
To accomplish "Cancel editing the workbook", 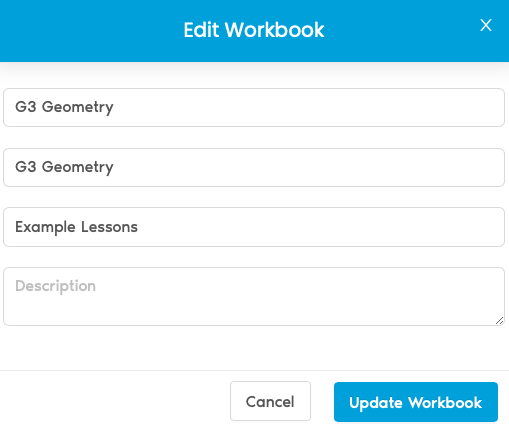I will click(x=270, y=401).
